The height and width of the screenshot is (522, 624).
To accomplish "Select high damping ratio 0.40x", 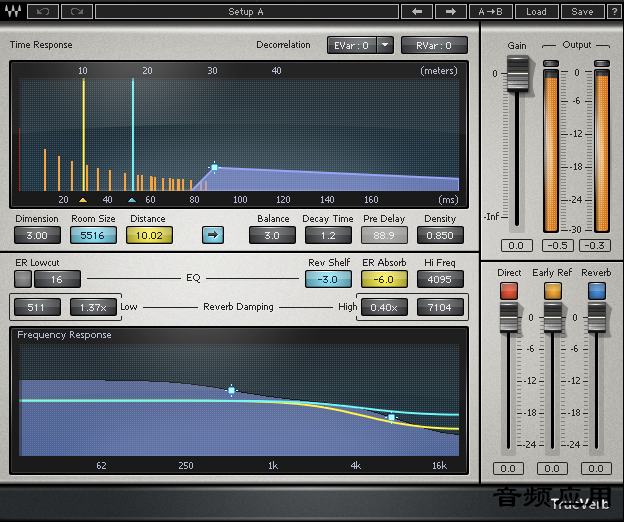I will pyautogui.click(x=384, y=307).
